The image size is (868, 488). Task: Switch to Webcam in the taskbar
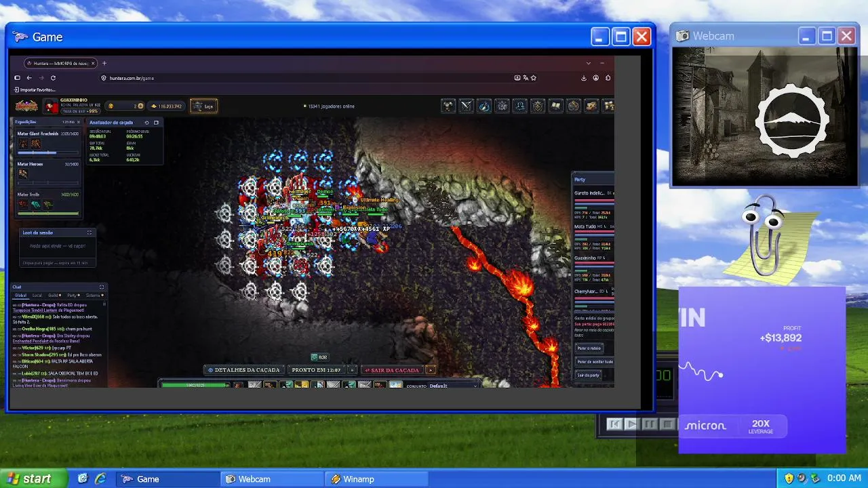click(271, 479)
